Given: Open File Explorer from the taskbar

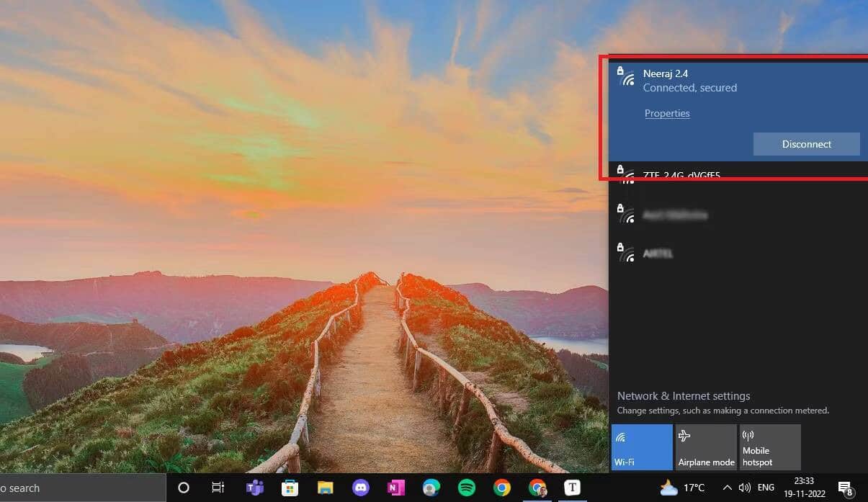Looking at the screenshot, I should [x=326, y=488].
